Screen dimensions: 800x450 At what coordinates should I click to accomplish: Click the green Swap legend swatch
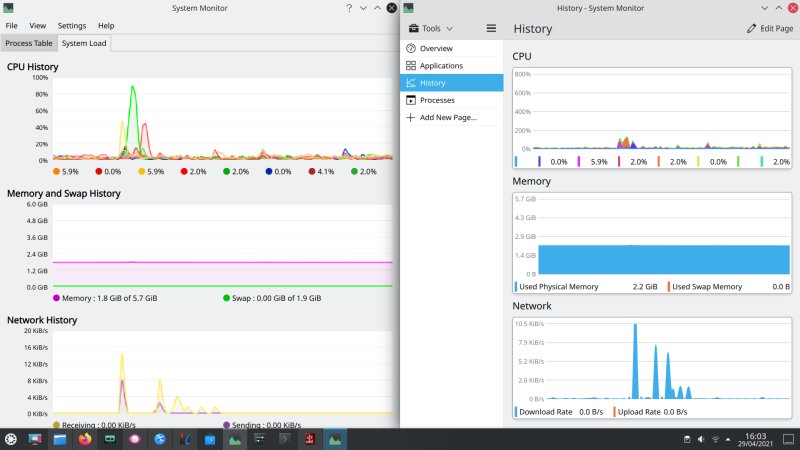point(226,298)
